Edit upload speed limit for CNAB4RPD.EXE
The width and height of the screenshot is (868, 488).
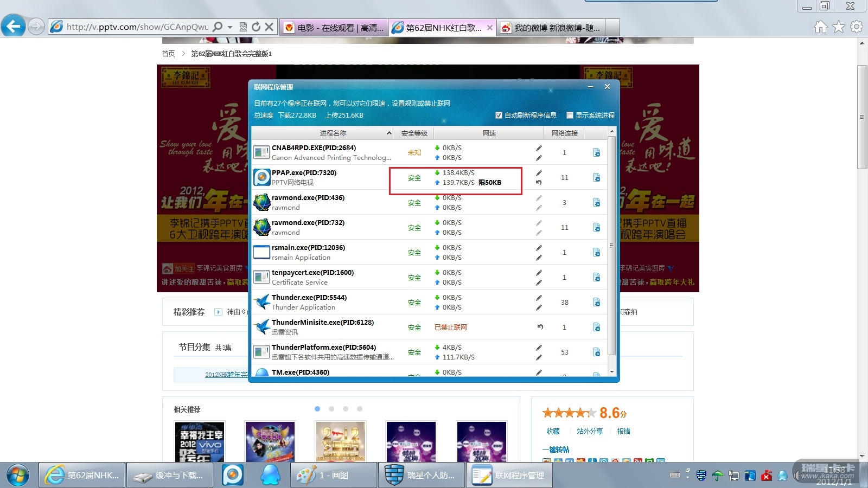539,158
